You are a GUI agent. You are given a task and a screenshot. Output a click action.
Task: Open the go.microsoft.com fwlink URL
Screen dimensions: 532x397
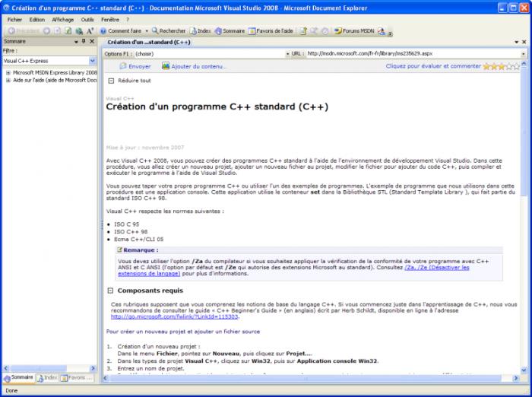174,317
